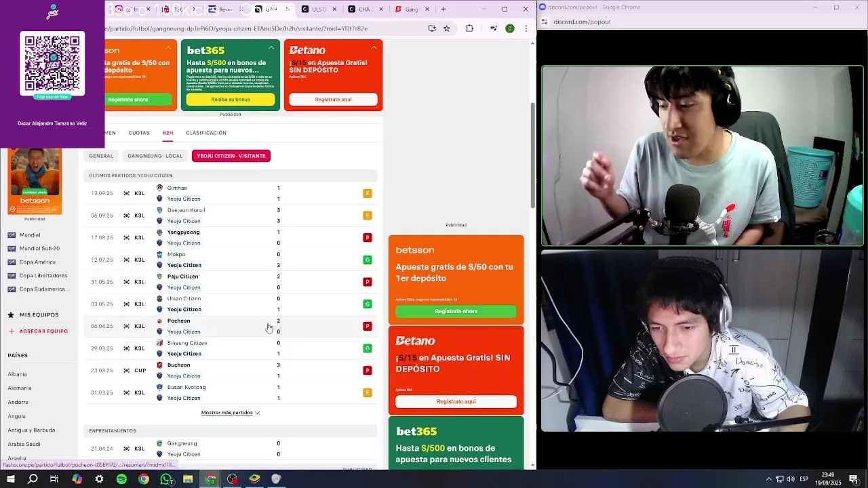Open the Gimhae team link
Screen dimensions: 868x488
(177, 188)
